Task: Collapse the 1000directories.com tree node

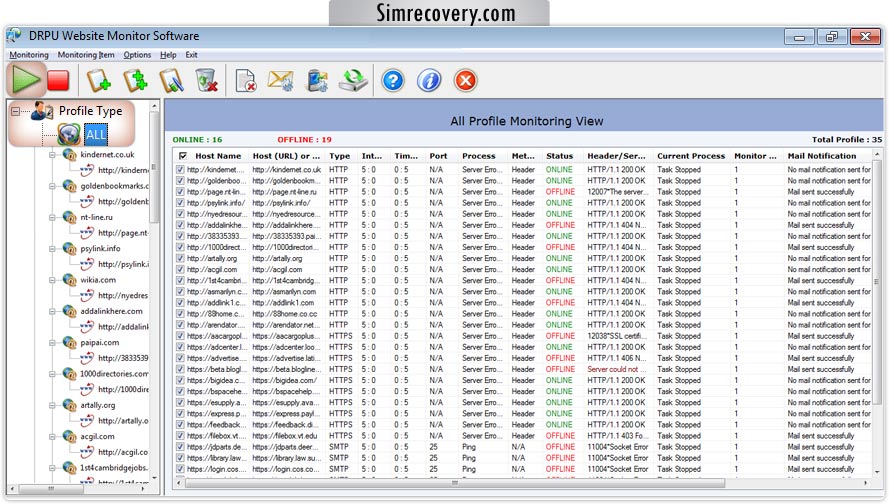Action: click(x=52, y=374)
